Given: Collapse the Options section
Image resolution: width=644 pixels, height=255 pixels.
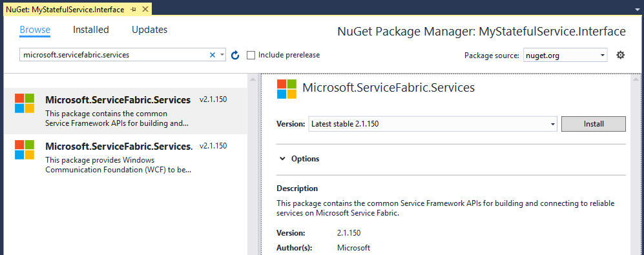Looking at the screenshot, I should 282,159.
